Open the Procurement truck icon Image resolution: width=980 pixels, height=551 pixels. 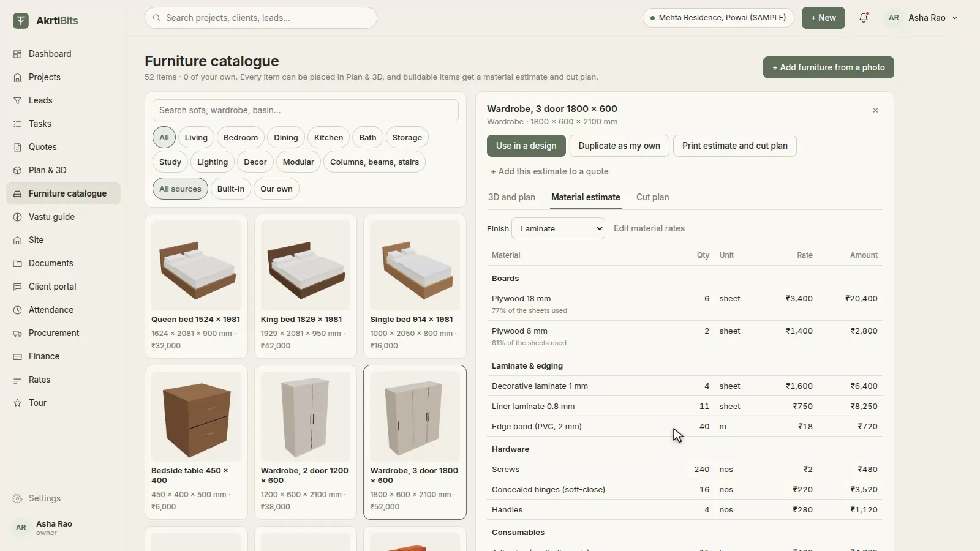coord(17,333)
